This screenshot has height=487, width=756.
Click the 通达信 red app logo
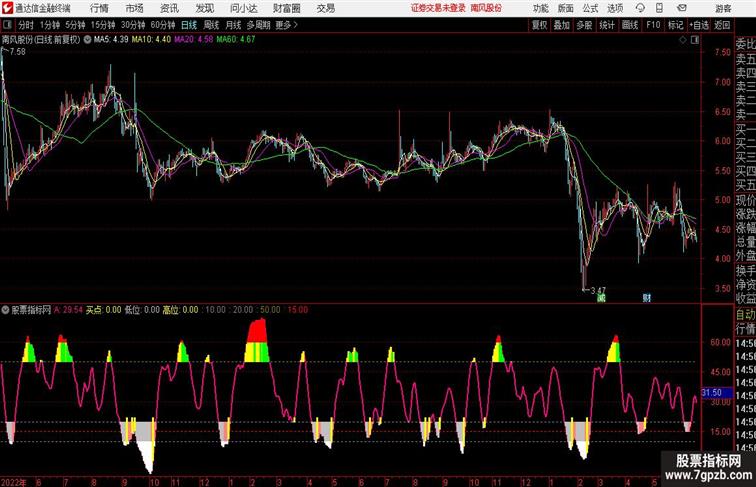pos(7,8)
